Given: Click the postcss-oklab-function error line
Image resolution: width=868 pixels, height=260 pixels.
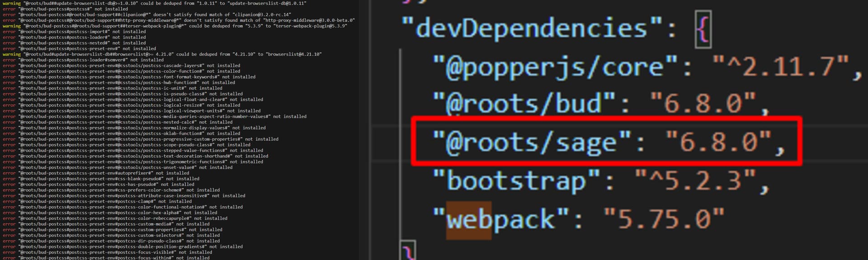Looking at the screenshot, I should coord(122,133).
